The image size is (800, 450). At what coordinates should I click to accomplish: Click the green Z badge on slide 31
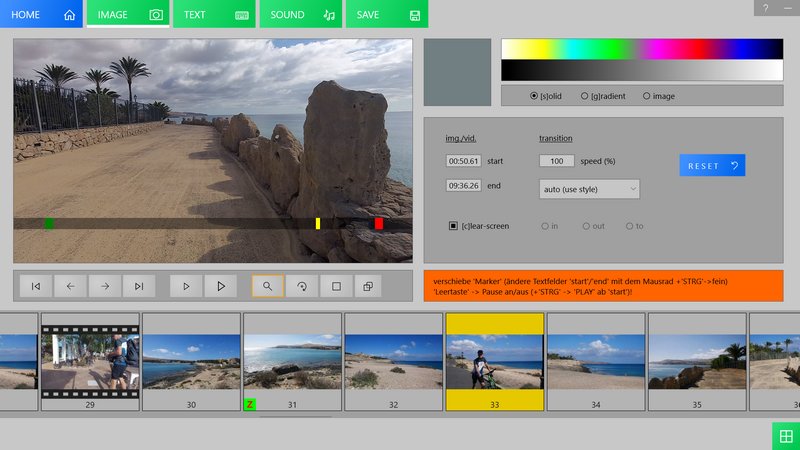pos(249,405)
